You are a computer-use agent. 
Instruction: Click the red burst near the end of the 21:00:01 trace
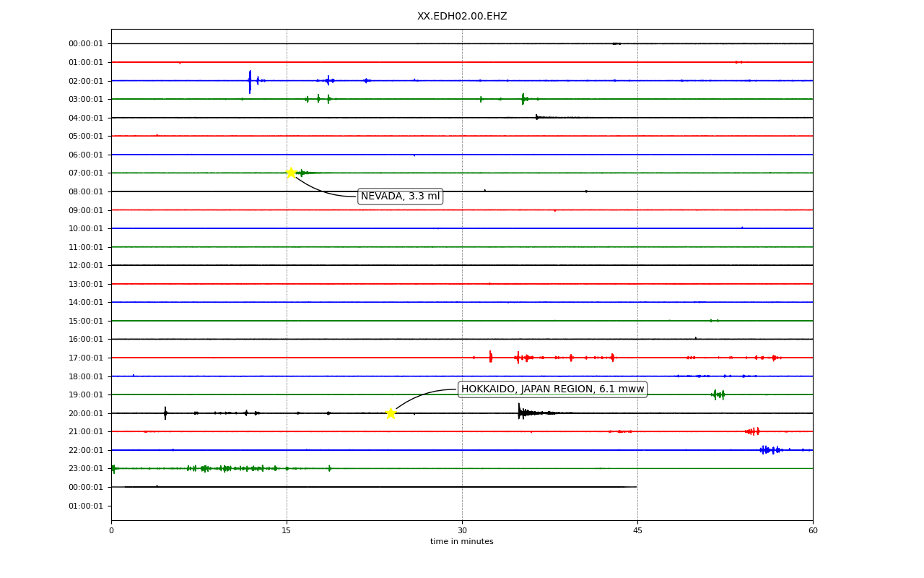pos(753,431)
